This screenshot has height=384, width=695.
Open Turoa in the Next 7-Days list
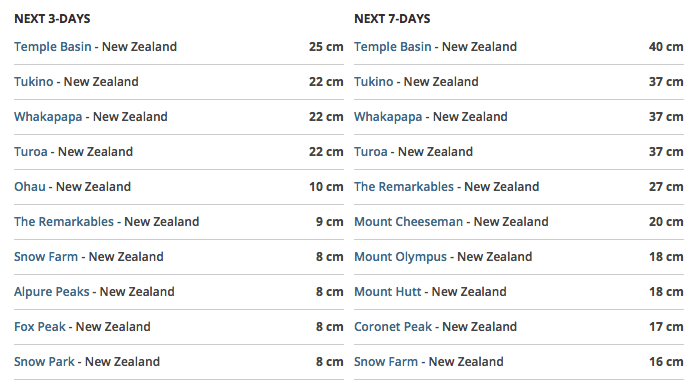pyautogui.click(x=371, y=152)
